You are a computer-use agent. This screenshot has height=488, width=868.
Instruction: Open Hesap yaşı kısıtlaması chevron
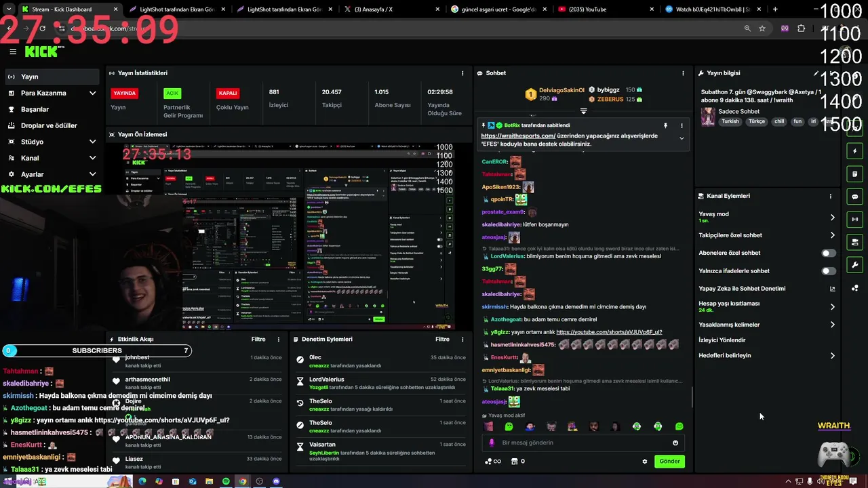tap(832, 307)
